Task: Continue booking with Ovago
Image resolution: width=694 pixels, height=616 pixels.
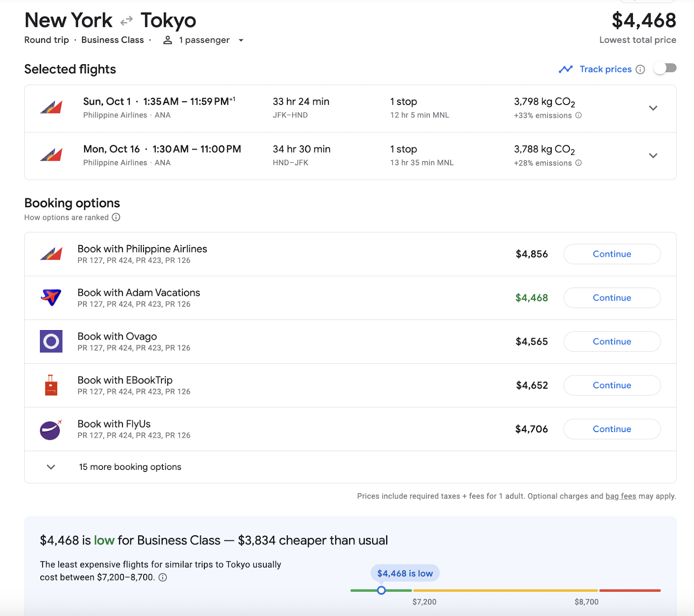Action: point(612,342)
